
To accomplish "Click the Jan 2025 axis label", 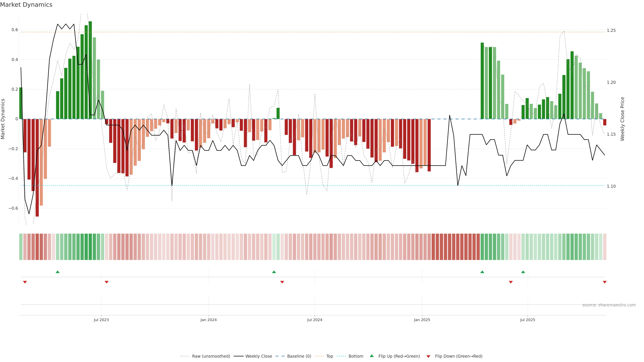I will 422,320.
